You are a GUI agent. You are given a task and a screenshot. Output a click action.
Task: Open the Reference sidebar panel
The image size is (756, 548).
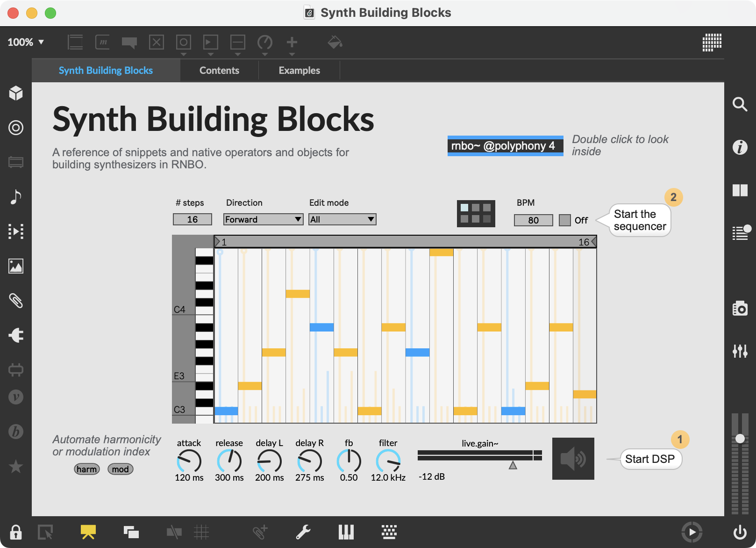pos(740,190)
